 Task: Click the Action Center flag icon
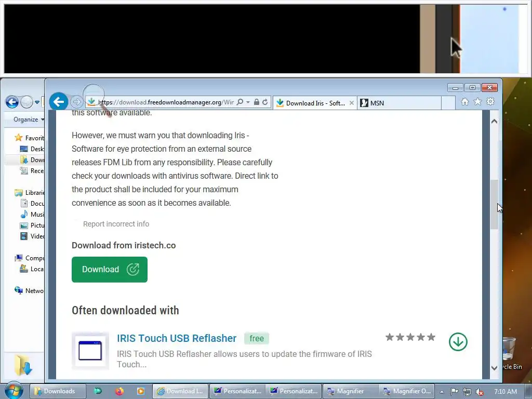[x=454, y=392]
